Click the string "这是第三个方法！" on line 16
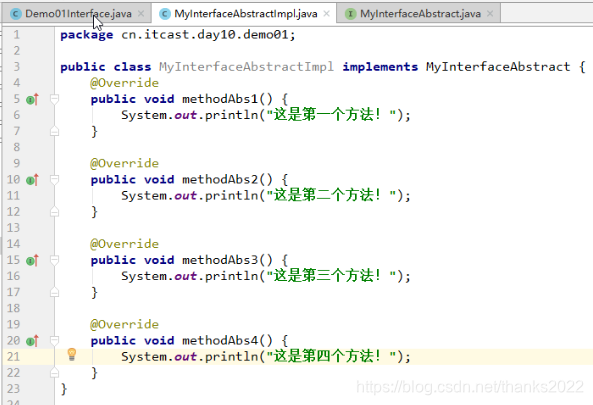593x405 pixels. pyautogui.click(x=331, y=276)
